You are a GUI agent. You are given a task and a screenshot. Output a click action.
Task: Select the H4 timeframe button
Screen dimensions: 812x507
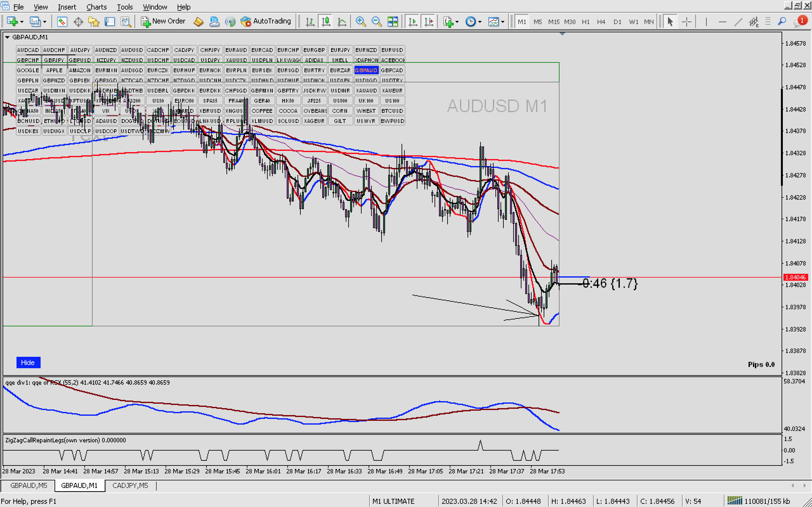tap(601, 22)
